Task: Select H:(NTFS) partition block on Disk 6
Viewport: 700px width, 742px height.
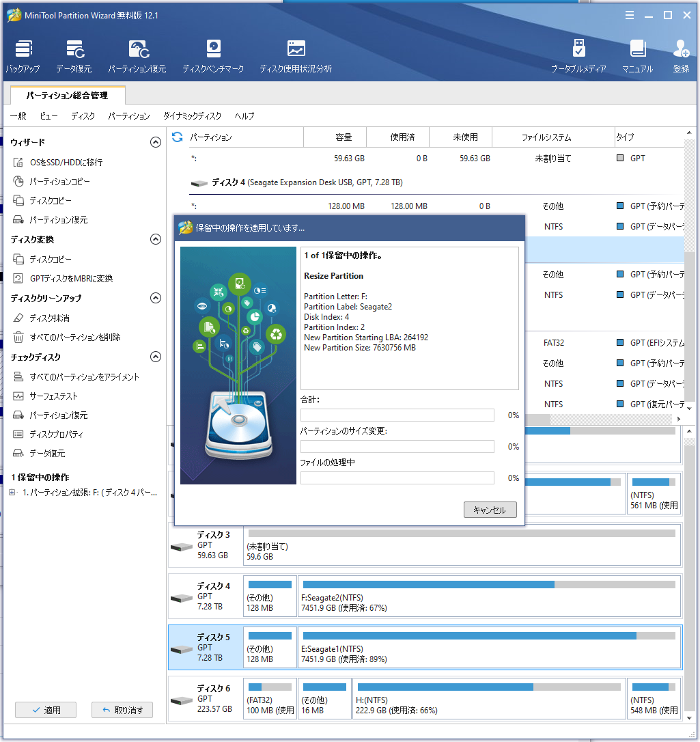Action: (x=489, y=699)
